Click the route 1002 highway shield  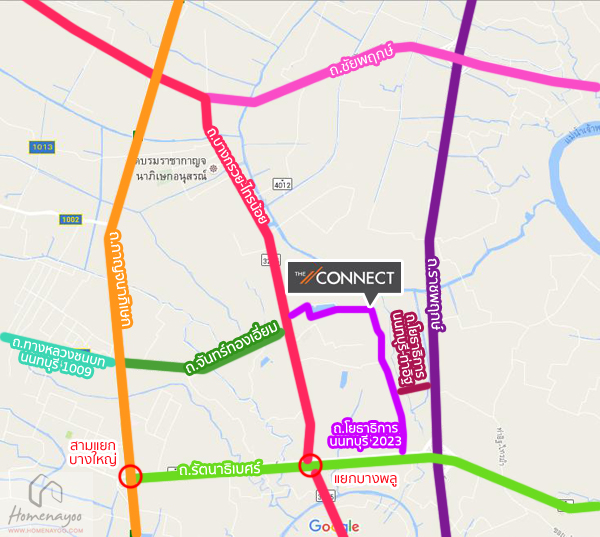(x=71, y=219)
